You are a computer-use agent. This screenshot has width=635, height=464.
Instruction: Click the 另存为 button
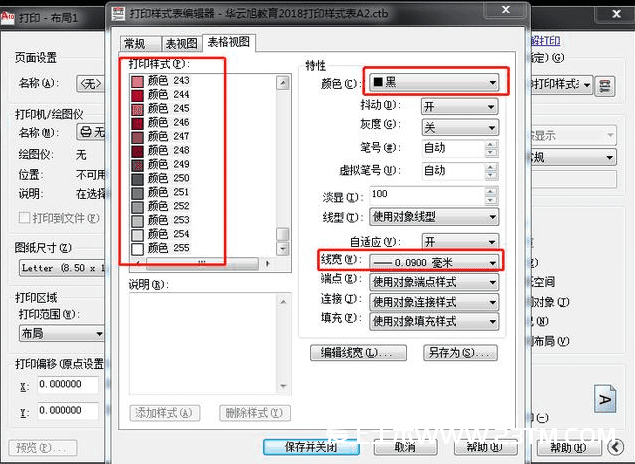pos(460,353)
